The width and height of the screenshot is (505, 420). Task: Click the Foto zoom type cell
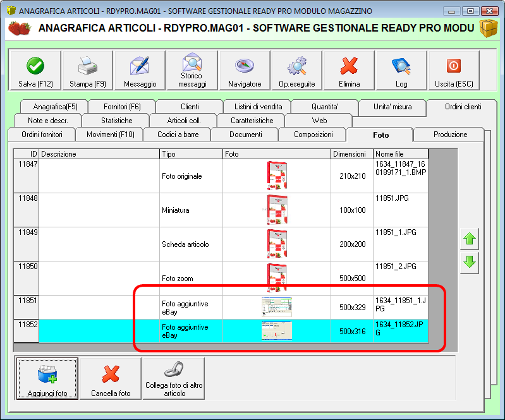click(x=191, y=278)
